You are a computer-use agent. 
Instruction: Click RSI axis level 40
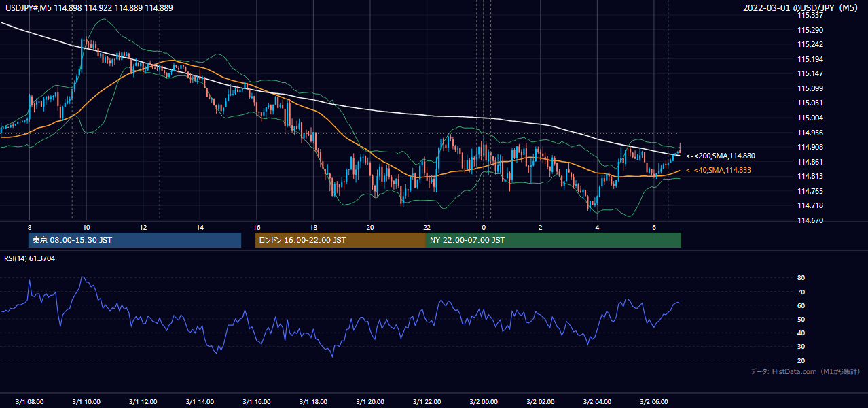[801, 333]
